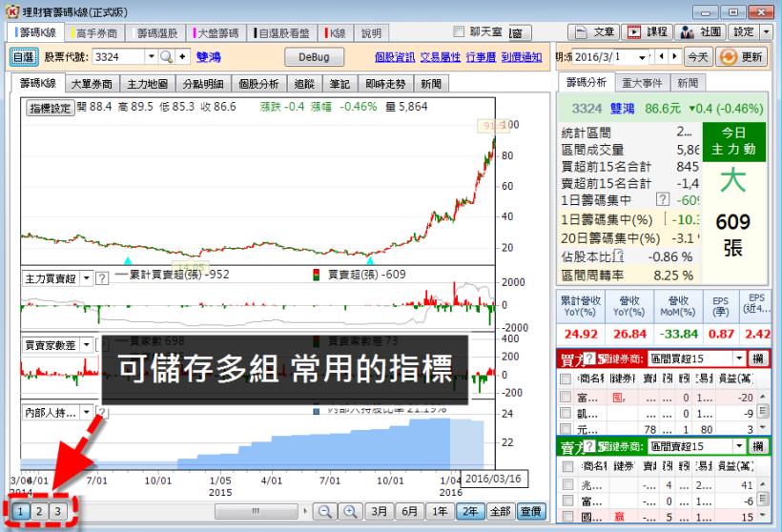Open the 內部人持... indicator dropdown
Viewport: 782px width, 532px height.
(86, 412)
